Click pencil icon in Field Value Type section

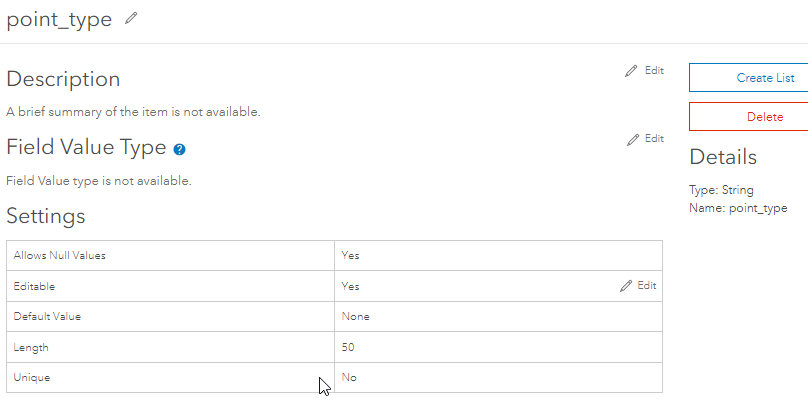631,139
